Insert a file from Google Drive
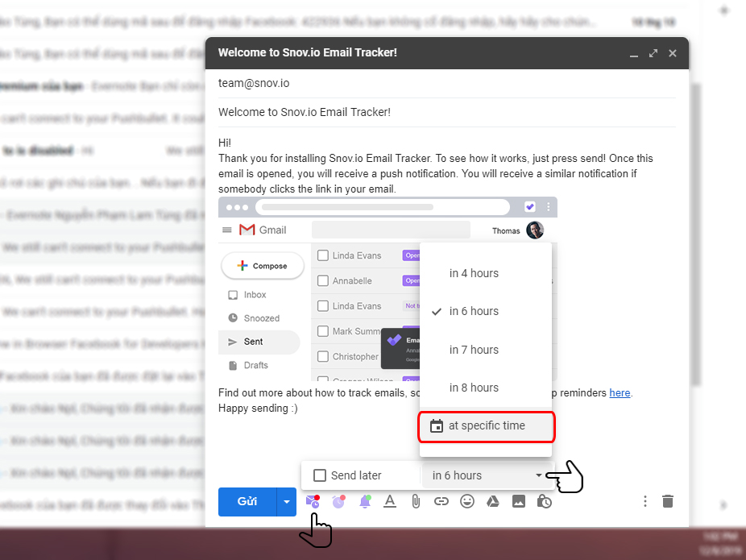Screen dimensions: 746x560 click(x=492, y=501)
